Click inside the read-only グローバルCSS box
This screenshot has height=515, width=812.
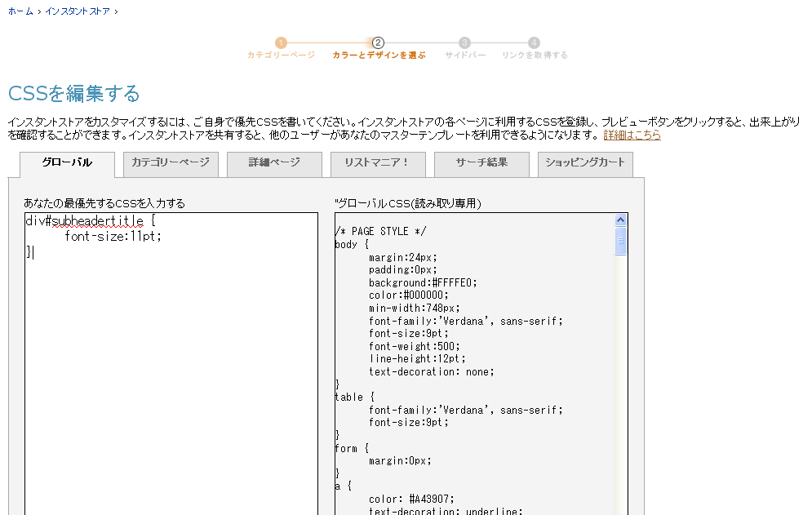tap(473, 367)
